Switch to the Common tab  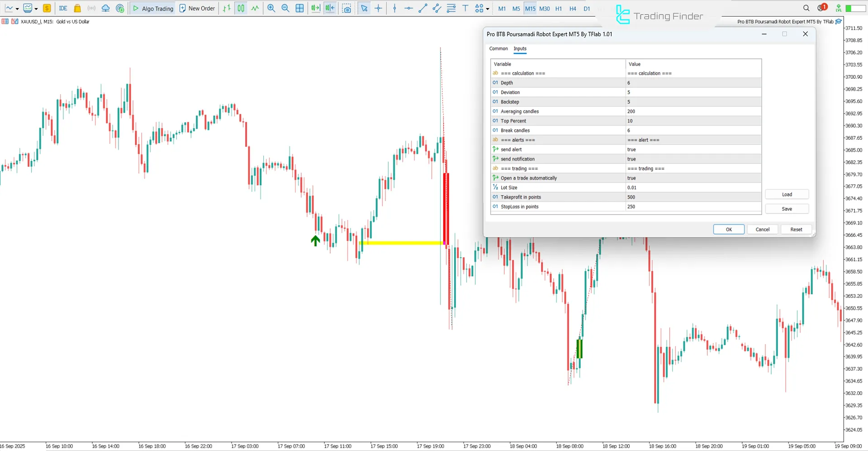point(498,48)
